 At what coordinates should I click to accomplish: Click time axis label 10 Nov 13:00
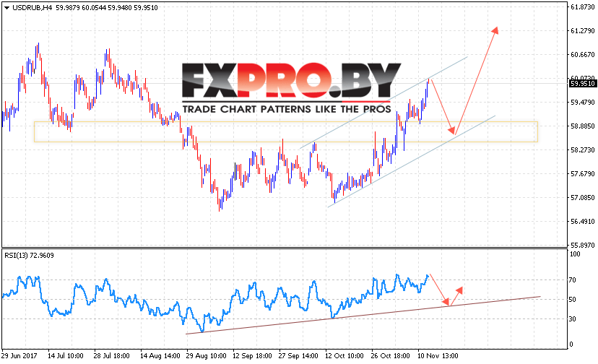[437, 355]
